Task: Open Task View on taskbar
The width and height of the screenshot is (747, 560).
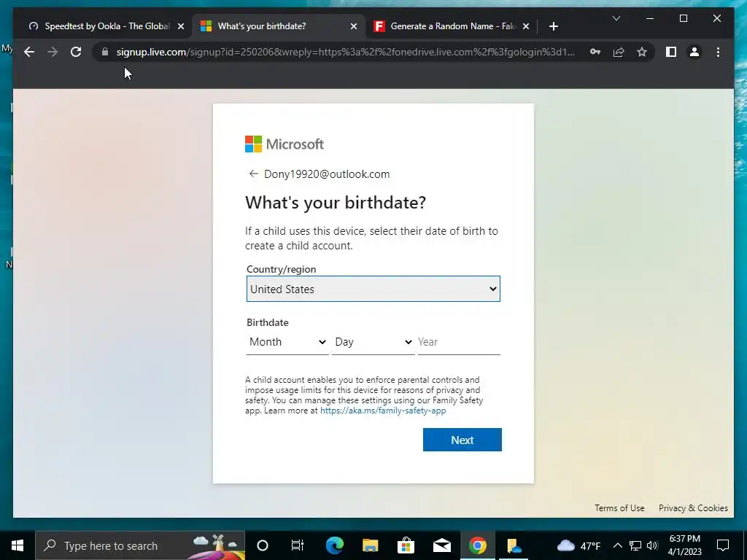Action: click(x=298, y=545)
